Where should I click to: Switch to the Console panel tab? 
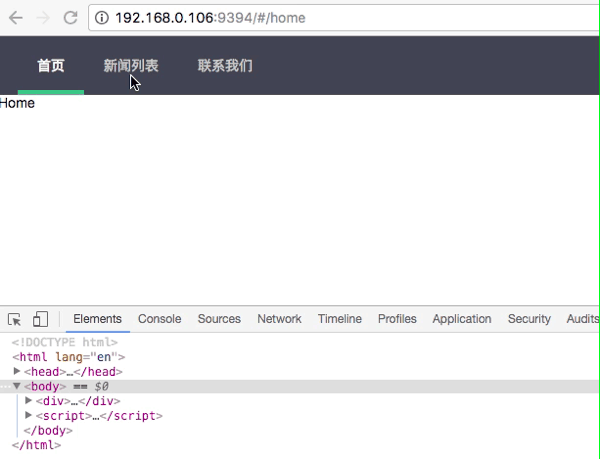[160, 319]
